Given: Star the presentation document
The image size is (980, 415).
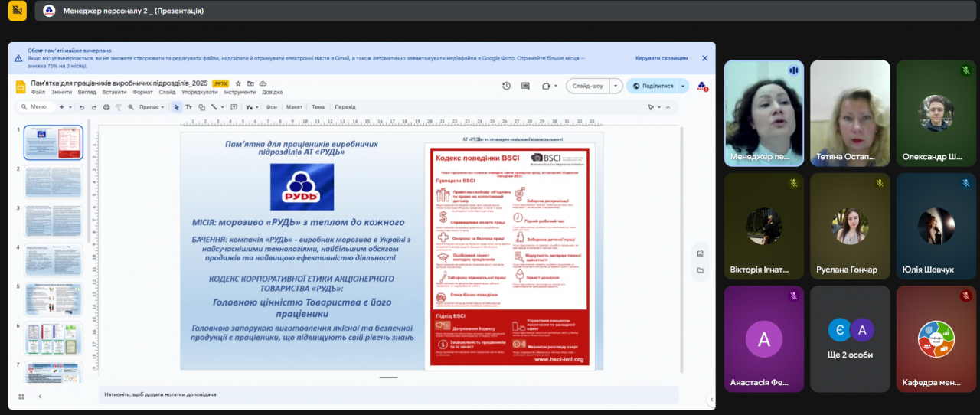Looking at the screenshot, I should coord(239,83).
